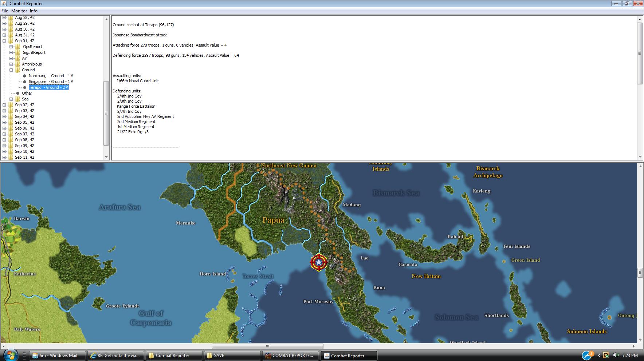Viewport: 644px width, 361px height.
Task: Open the Info menu
Action: (34, 11)
